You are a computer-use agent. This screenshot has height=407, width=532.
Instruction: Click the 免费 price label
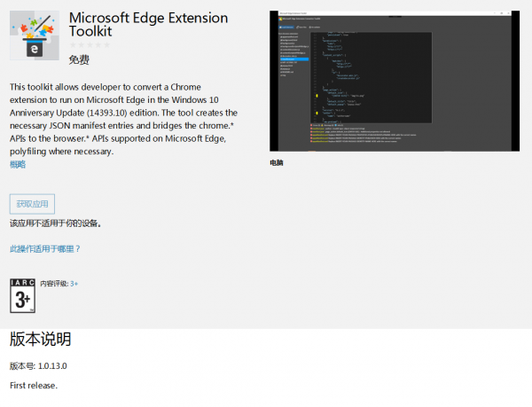point(79,59)
